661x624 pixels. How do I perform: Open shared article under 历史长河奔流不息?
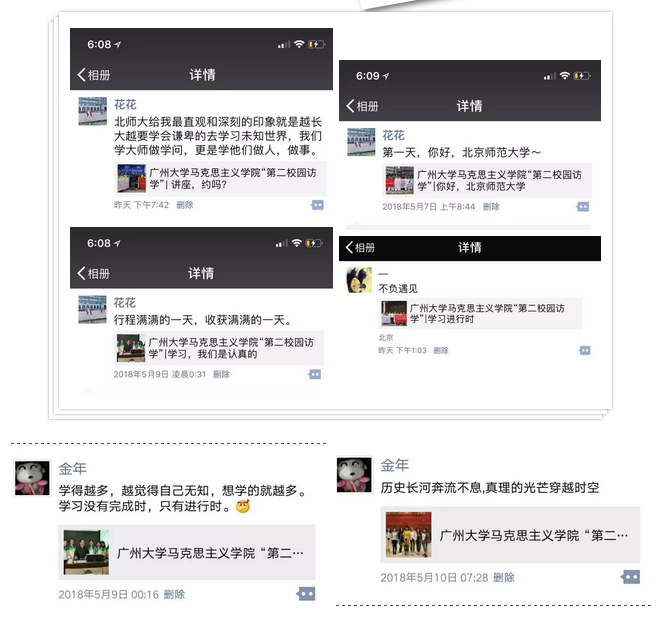(510, 535)
